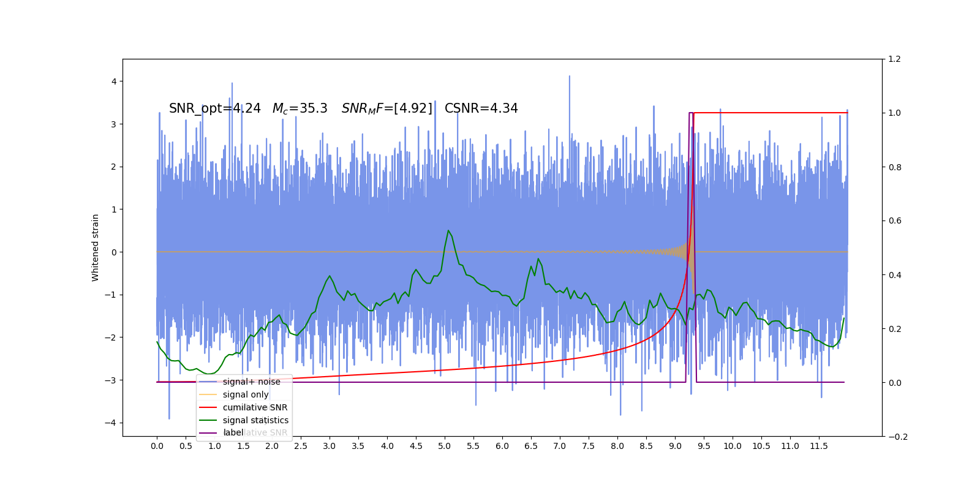Click the left y-axis tick label 3
This screenshot has width=980, height=490.
point(114,124)
